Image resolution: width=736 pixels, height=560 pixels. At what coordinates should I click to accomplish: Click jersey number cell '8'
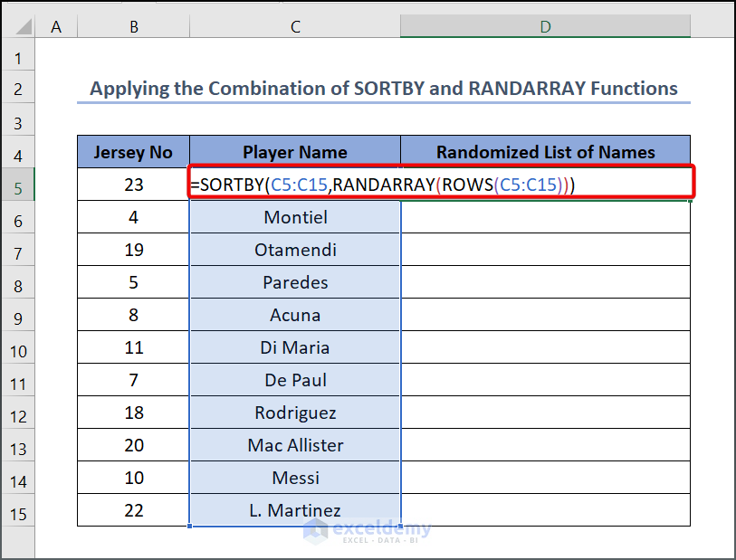[x=134, y=315]
